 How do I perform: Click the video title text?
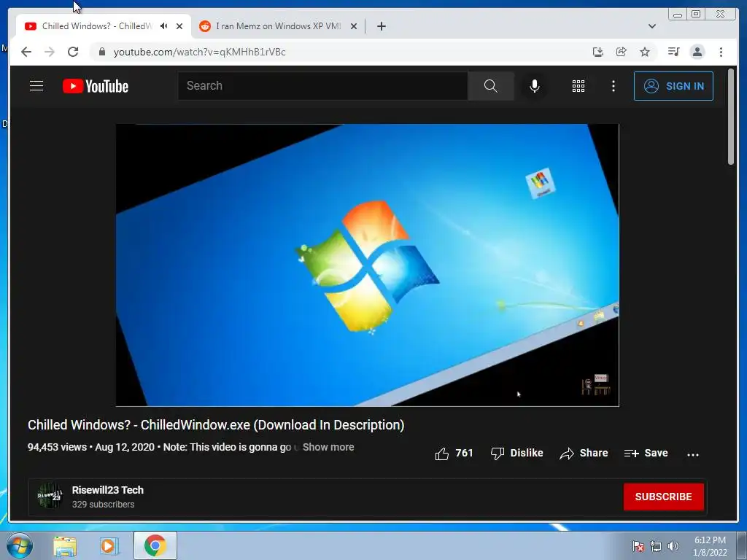click(x=216, y=425)
